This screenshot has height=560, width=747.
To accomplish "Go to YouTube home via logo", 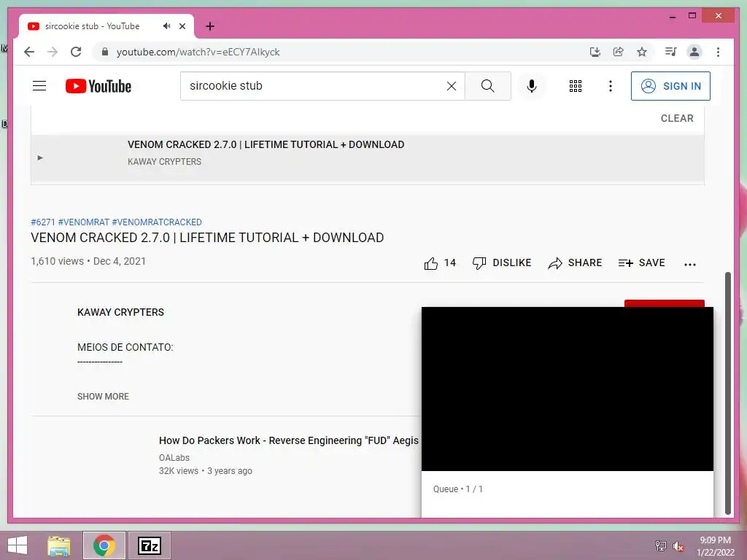I will pyautogui.click(x=98, y=86).
